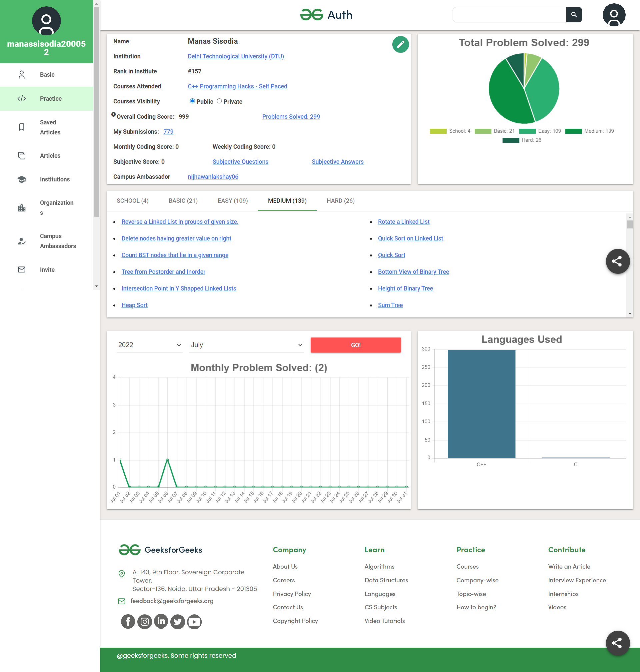This screenshot has width=640, height=672.
Task: Open the Quick Sort on Linked List problem
Action: 410,238
